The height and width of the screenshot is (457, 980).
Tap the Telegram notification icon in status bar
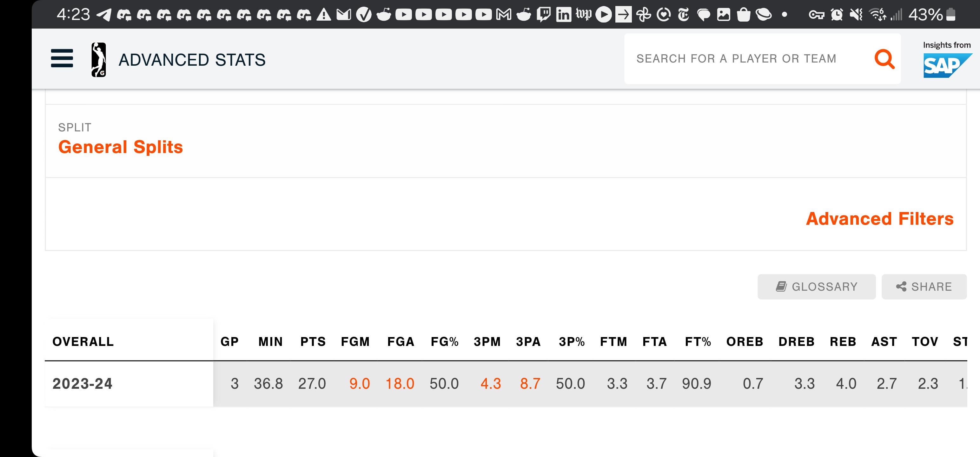click(x=103, y=15)
